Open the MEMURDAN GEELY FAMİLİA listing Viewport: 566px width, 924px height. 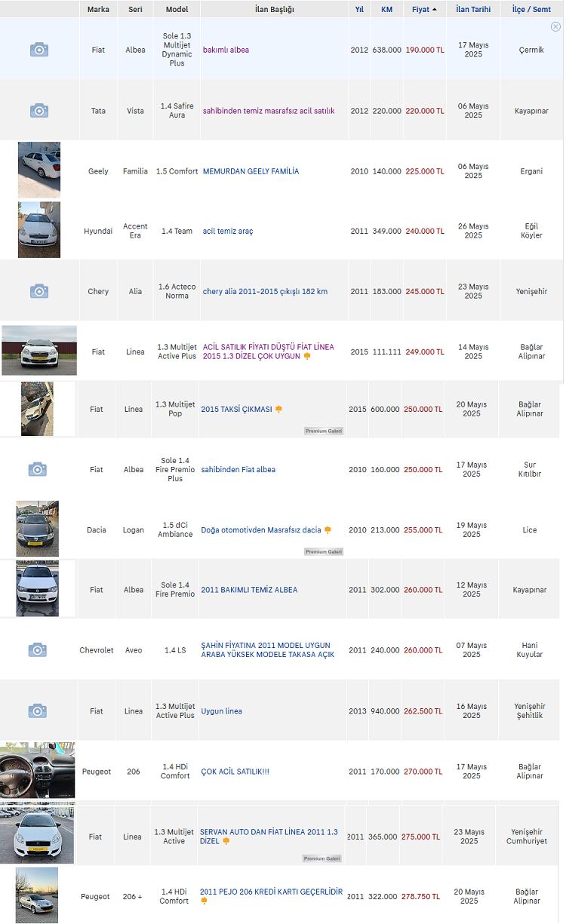coord(251,171)
